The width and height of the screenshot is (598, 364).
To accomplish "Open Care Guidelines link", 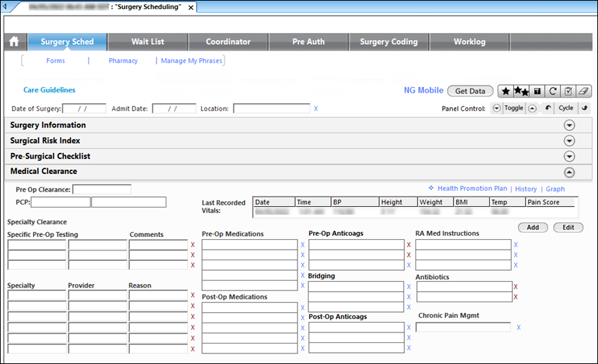I will (x=49, y=90).
